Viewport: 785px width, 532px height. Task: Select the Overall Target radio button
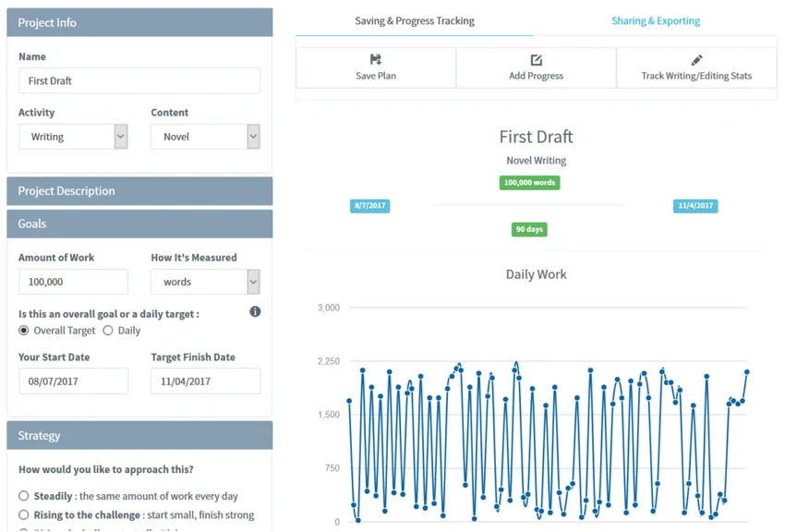pyautogui.click(x=24, y=331)
